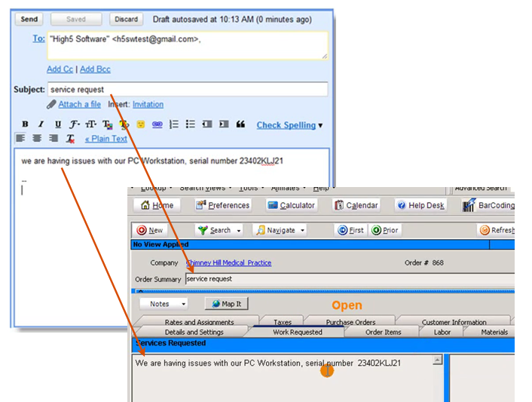Switch to Customer Information tab

454,322
